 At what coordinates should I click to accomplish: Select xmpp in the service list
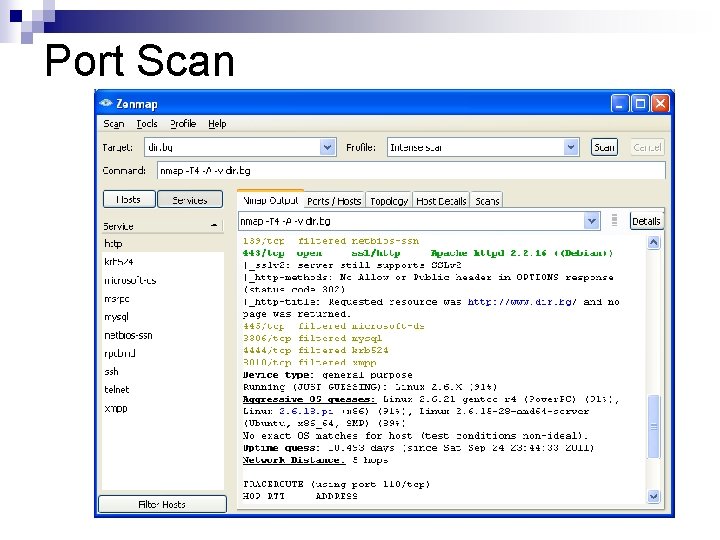tap(163, 408)
